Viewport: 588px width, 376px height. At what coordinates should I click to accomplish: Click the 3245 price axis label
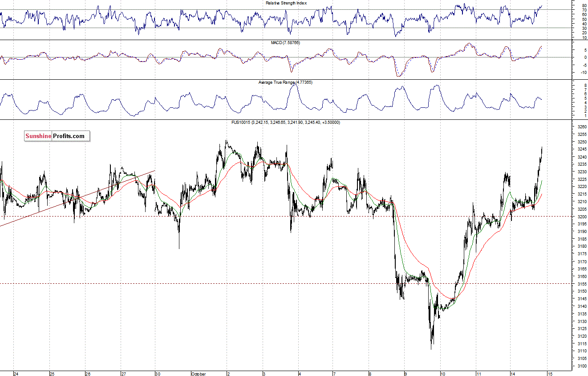(x=582, y=150)
